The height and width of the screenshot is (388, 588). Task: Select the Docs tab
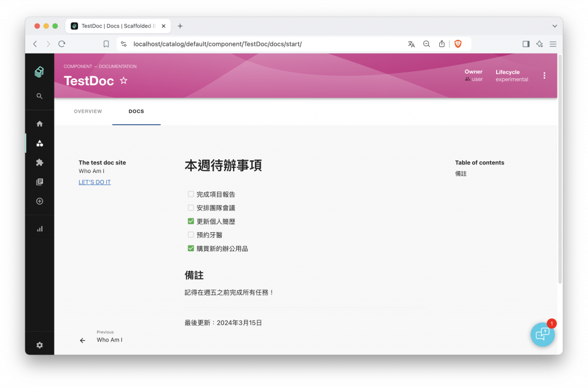click(136, 112)
